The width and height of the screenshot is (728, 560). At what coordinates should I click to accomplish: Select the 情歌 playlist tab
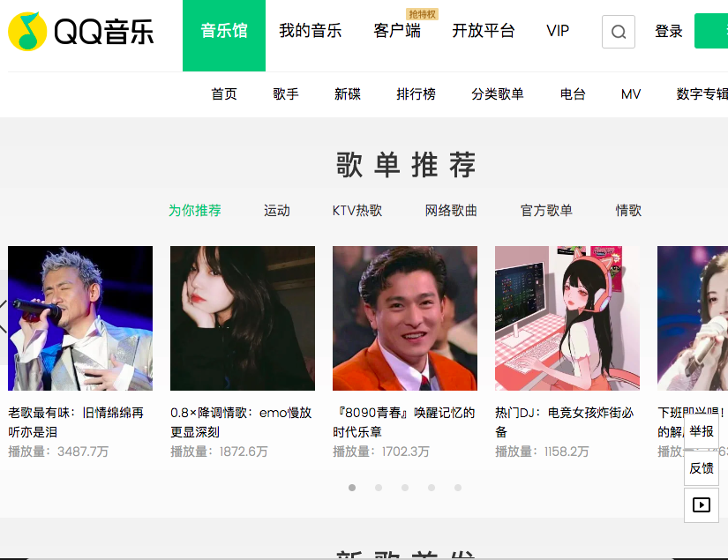point(628,211)
